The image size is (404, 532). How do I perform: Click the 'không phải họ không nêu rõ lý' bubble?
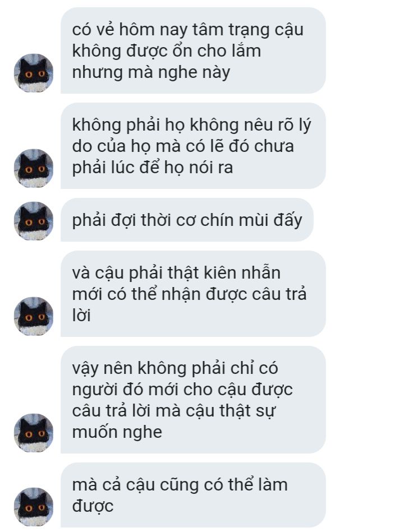(x=193, y=146)
